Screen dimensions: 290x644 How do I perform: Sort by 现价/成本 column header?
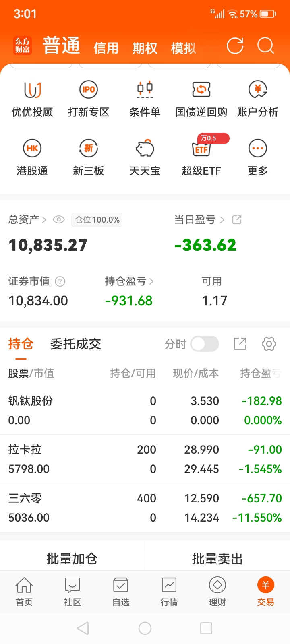point(196,374)
